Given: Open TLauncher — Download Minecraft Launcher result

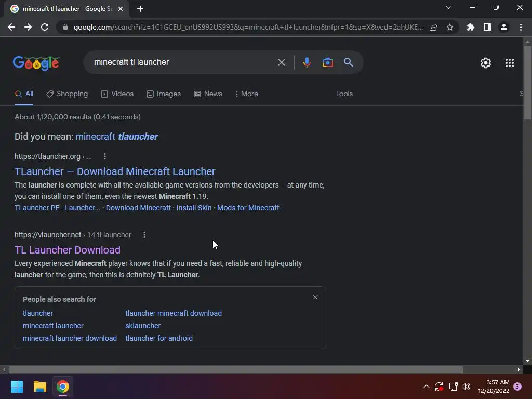Looking at the screenshot, I should click(x=115, y=171).
